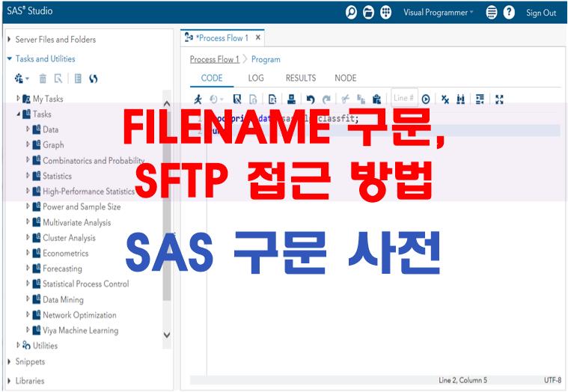Click the clear all code icon
568x392 pixels.
pos(445,99)
